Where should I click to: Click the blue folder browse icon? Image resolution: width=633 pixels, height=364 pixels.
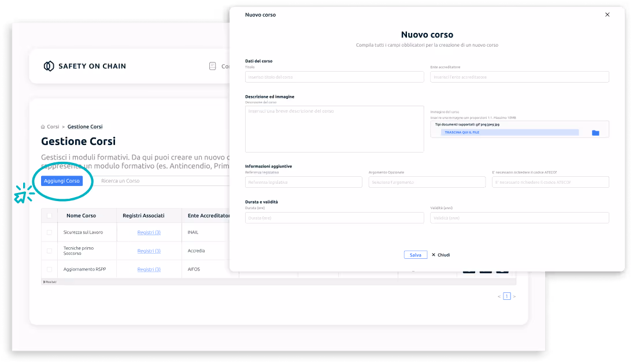coord(595,133)
